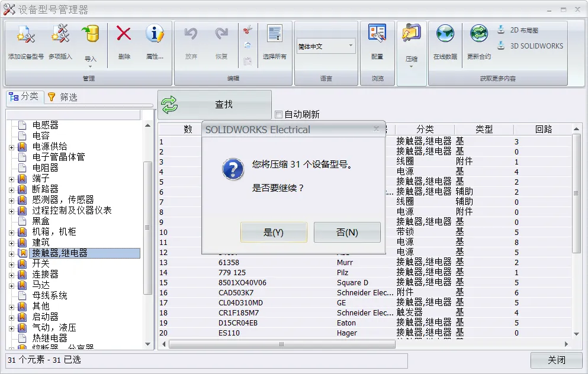Click the 选择所有 icon
588x374 pixels.
coord(275,34)
